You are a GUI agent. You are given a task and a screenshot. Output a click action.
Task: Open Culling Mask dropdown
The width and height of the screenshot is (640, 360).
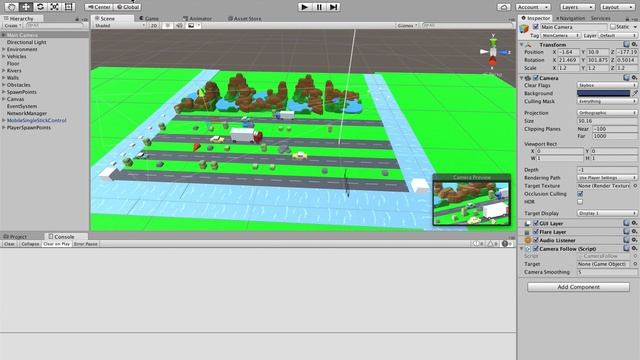pos(607,101)
